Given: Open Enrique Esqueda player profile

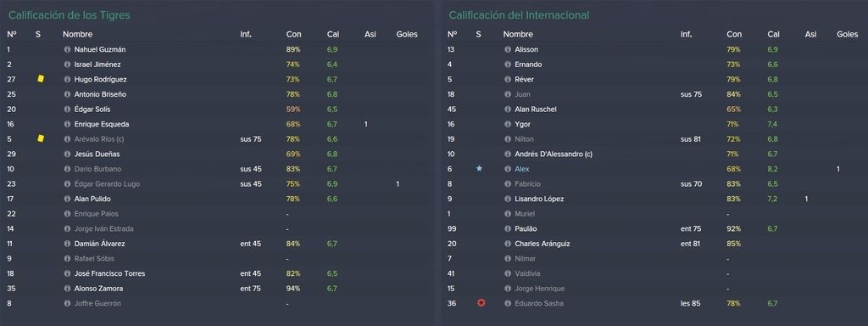Looking at the screenshot, I should [102, 124].
